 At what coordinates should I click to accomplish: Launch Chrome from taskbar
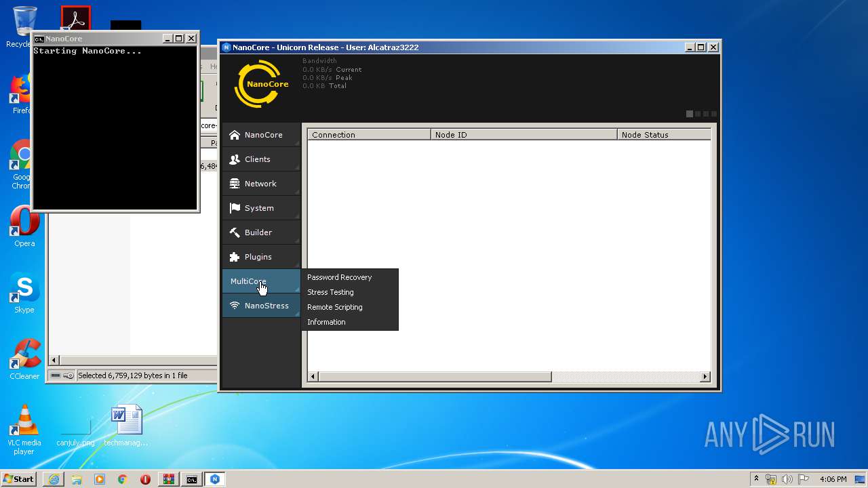[123, 479]
